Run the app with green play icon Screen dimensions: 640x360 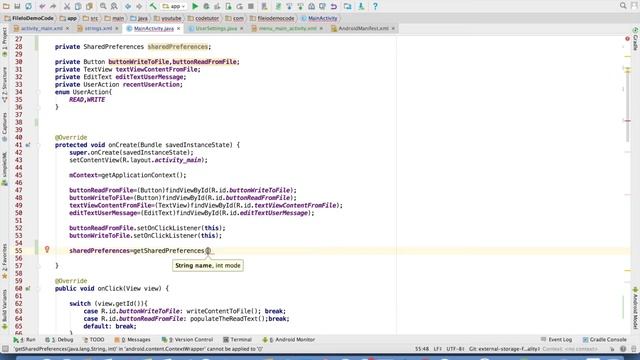point(195,6)
